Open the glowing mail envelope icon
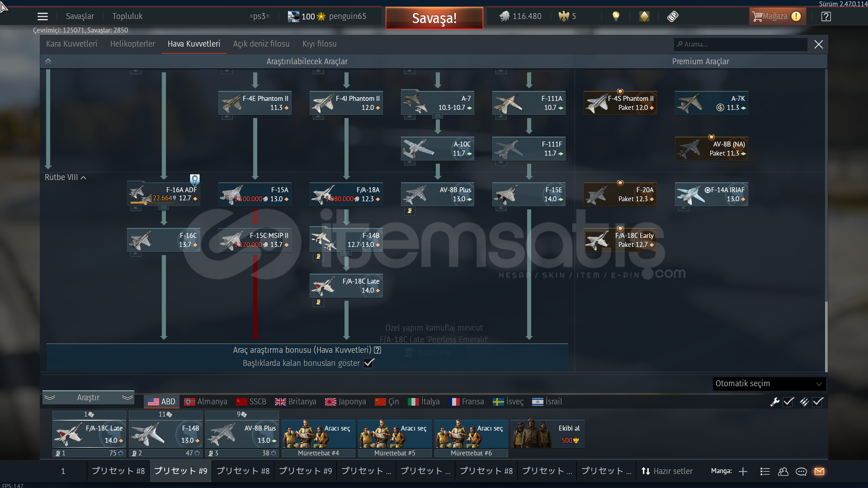Viewport: 868px width, 488px height. pyautogui.click(x=819, y=471)
